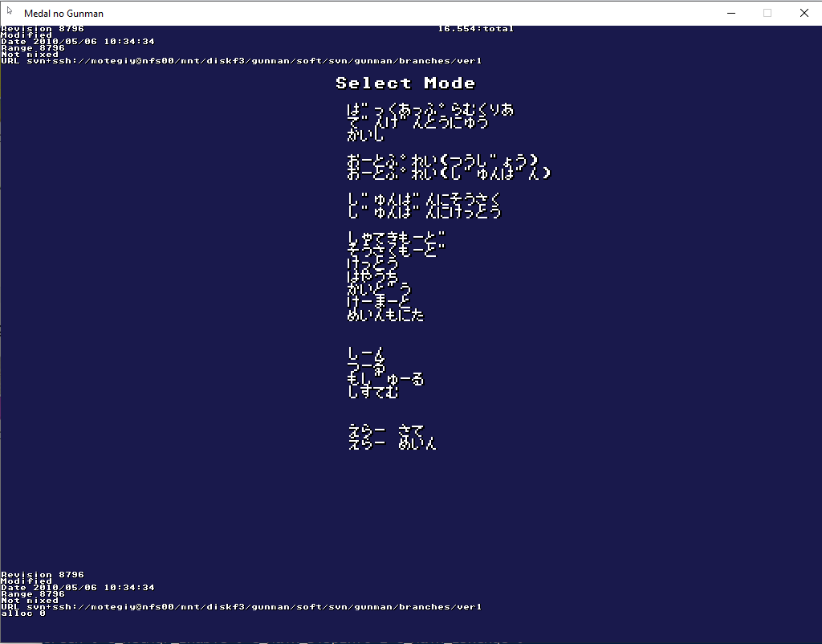Start the game with かいし

tap(366, 136)
